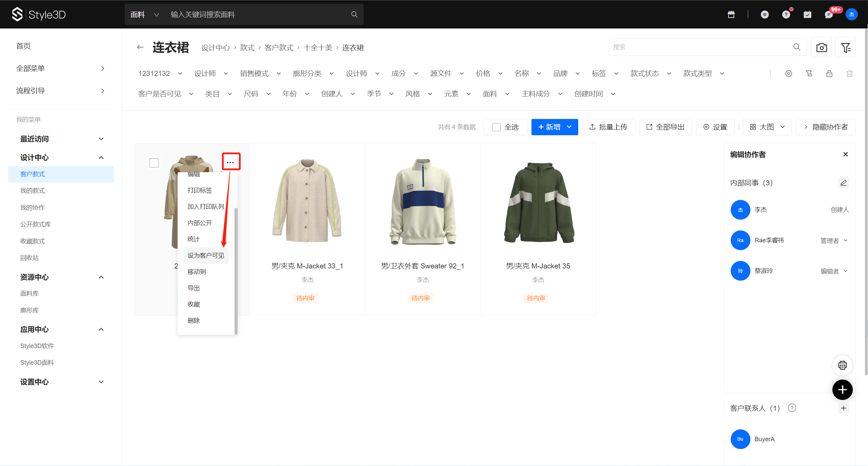
Task: Open the help question mark icon
Action: click(786, 15)
